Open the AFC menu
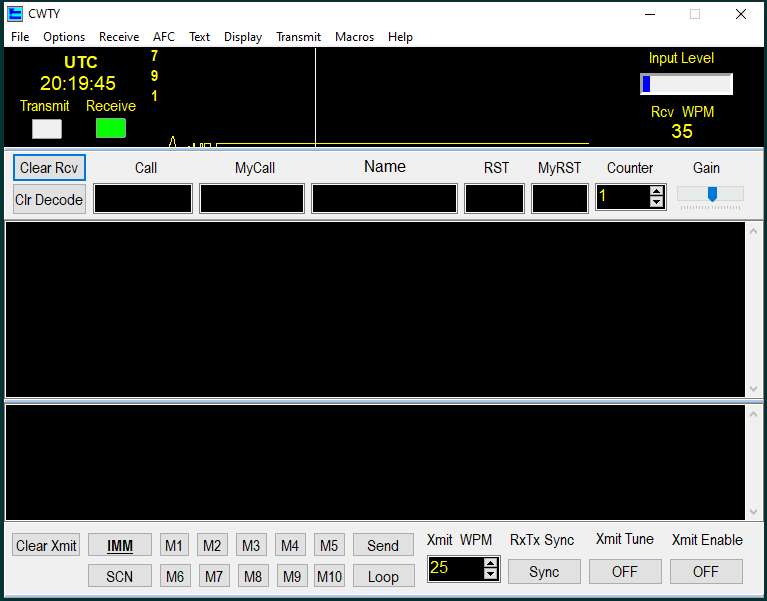This screenshot has height=601, width=767. coord(164,37)
